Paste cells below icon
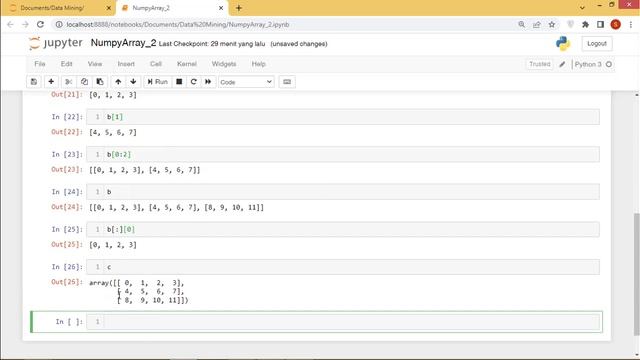Screen dimensions: 640x360 (100, 82)
